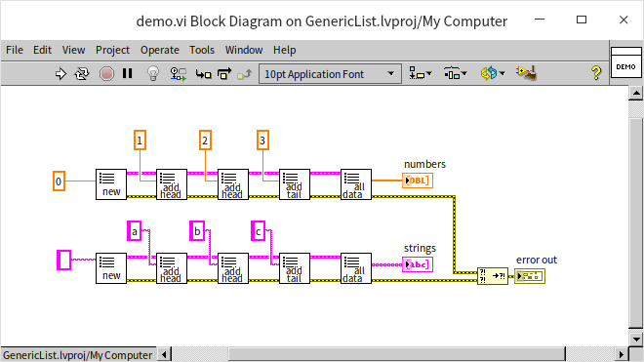
Task: Open the Operate menu
Action: pos(160,50)
